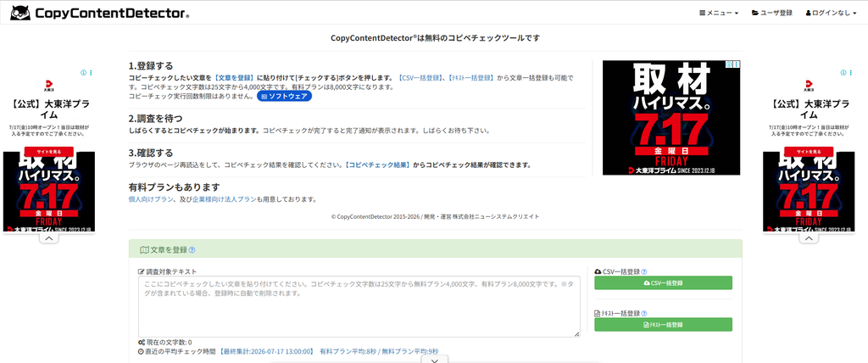This screenshot has height=363, width=868.
Task: Click the help icon beside ﾃｷｽﾄ一括登録 label
Action: 644,314
